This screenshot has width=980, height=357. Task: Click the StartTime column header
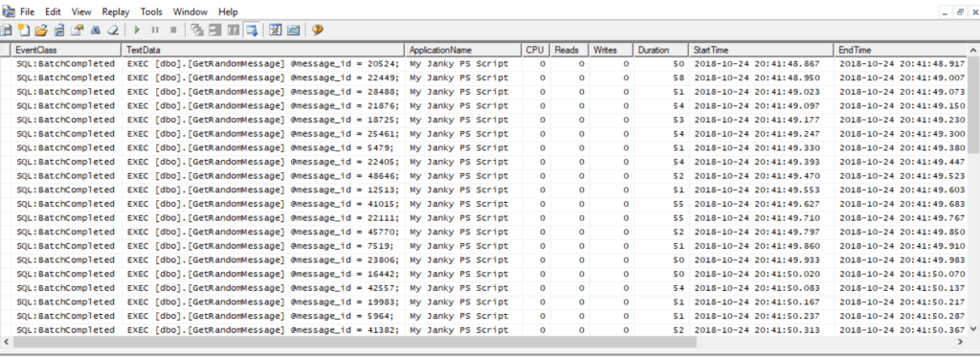click(x=761, y=50)
